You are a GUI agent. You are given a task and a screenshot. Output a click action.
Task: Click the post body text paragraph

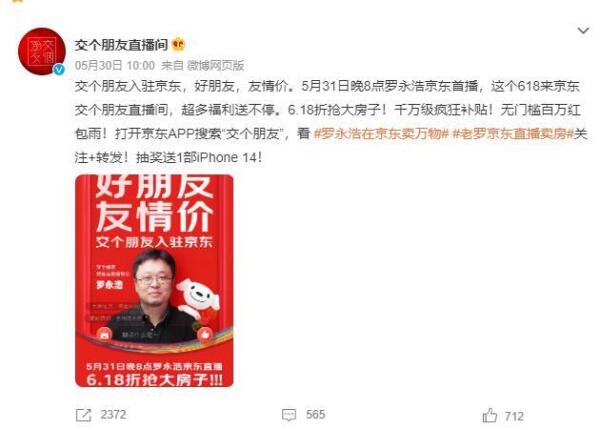click(331, 122)
